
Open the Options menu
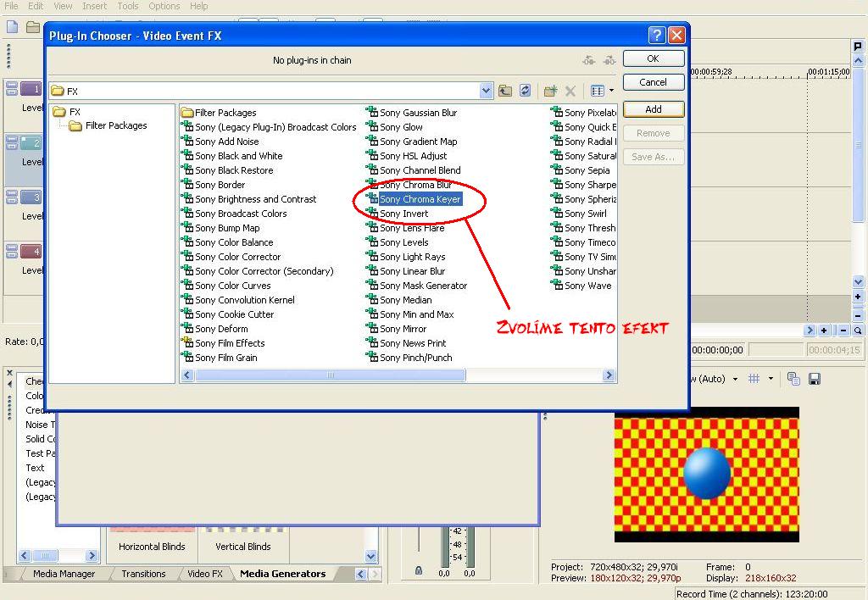(x=164, y=6)
